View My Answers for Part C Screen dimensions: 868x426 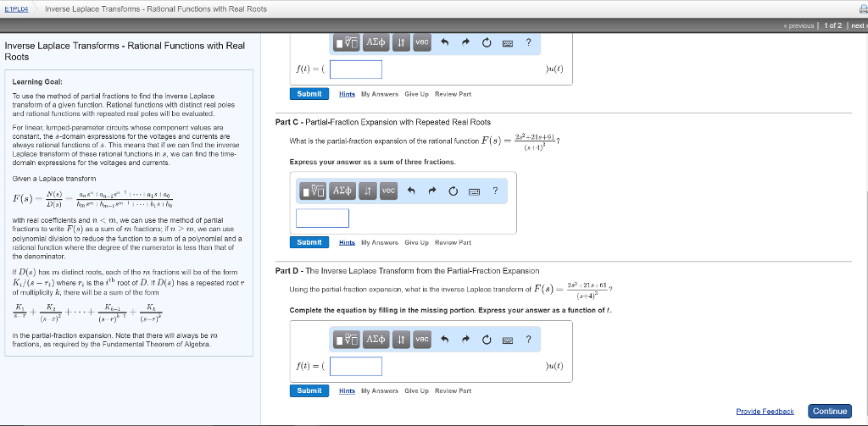(x=380, y=243)
